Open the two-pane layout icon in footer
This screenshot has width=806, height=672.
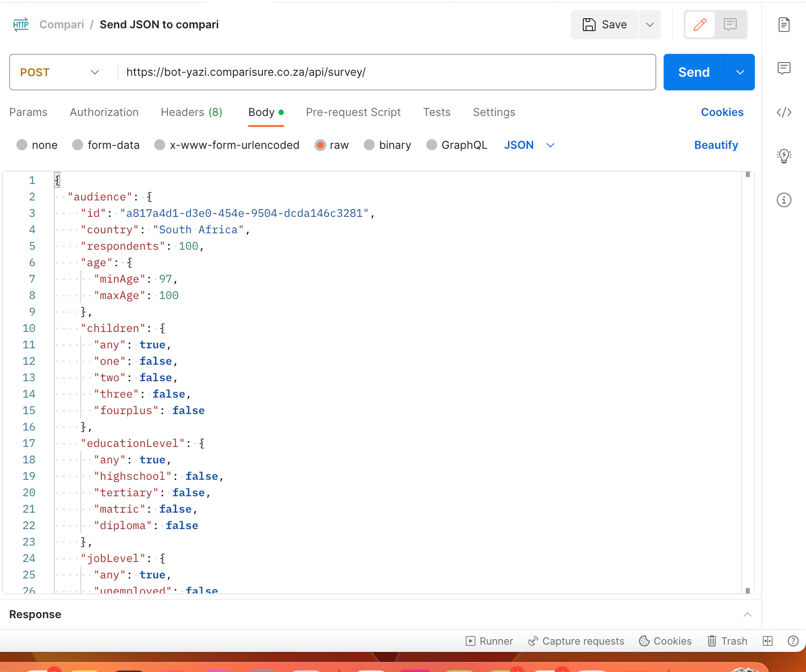click(768, 641)
